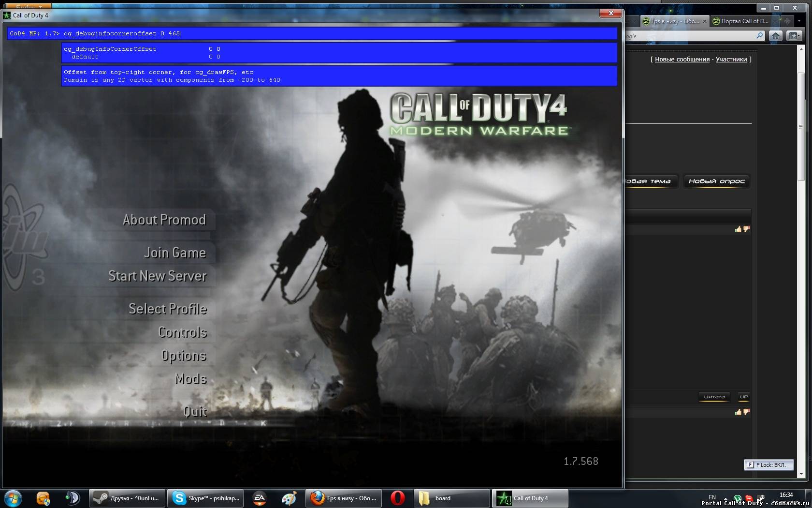Click the clock showing 16:34
This screenshot has height=508, width=812.
(x=786, y=495)
